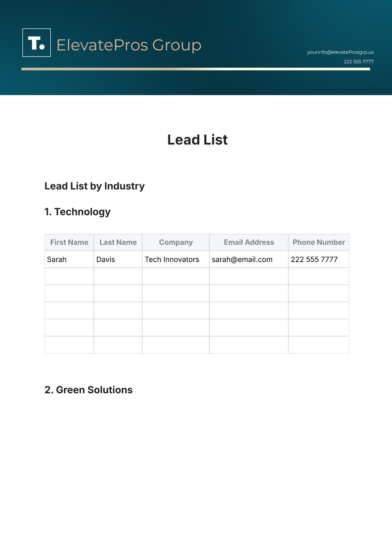Image resolution: width=392 pixels, height=554 pixels.
Task: Select the Lead List title
Action: click(x=197, y=140)
